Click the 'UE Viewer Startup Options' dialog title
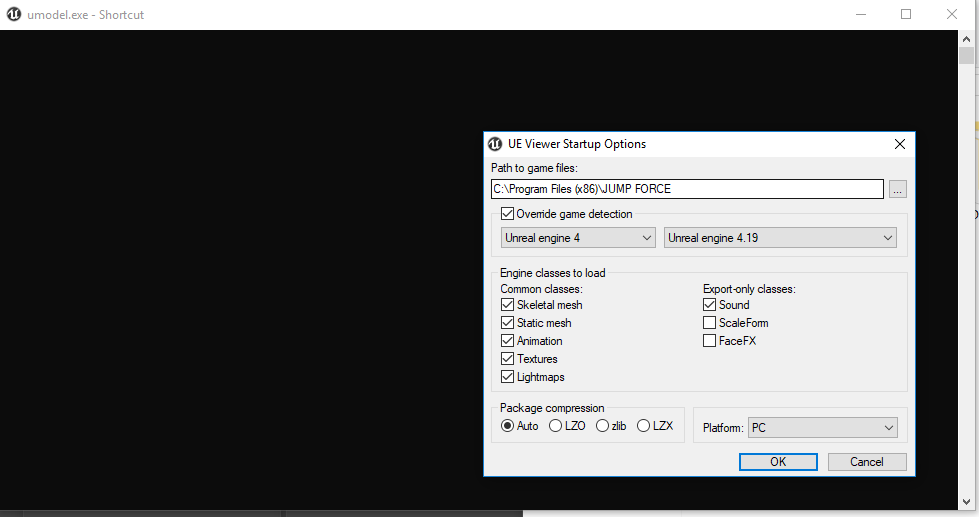 click(x=577, y=144)
